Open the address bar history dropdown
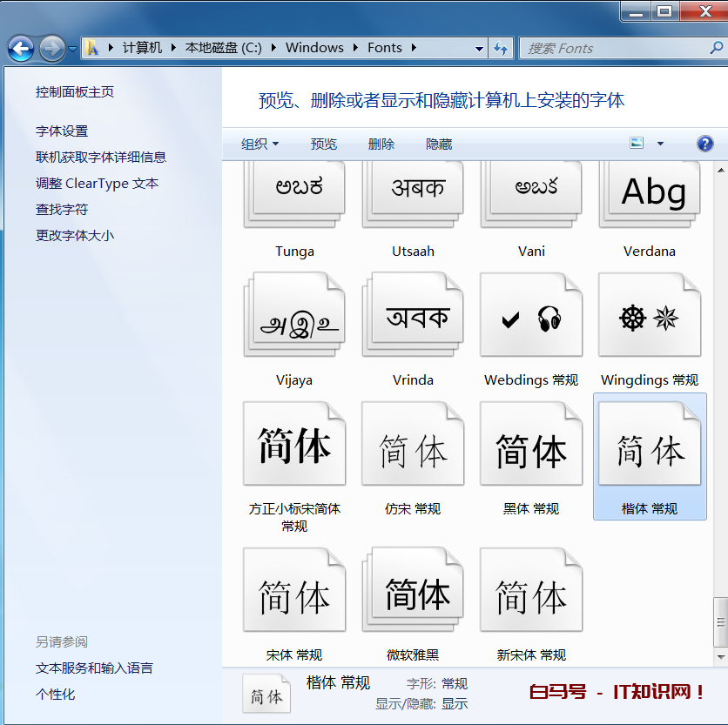Screen dimensions: 728x725 (x=480, y=48)
